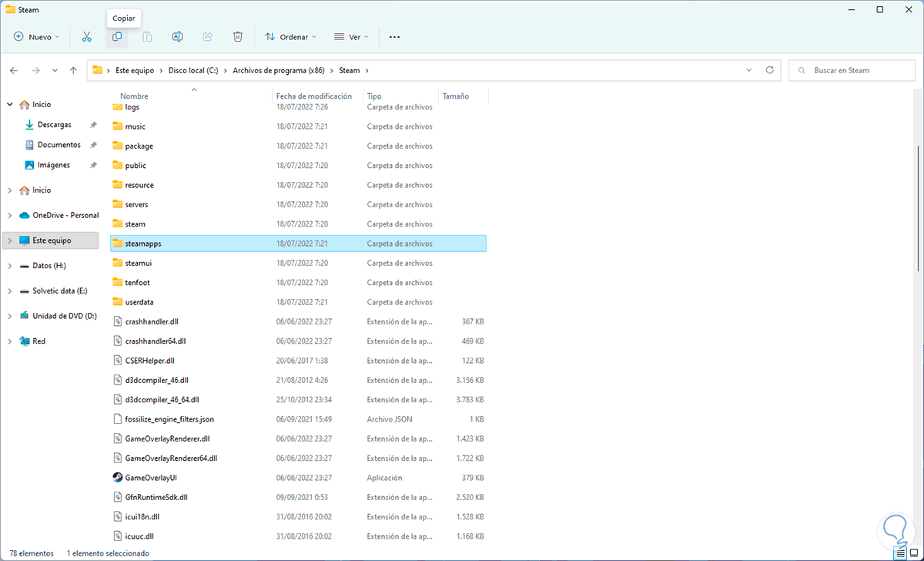Open the three-dots more options menu
Viewport: 924px width, 561px height.
point(395,36)
